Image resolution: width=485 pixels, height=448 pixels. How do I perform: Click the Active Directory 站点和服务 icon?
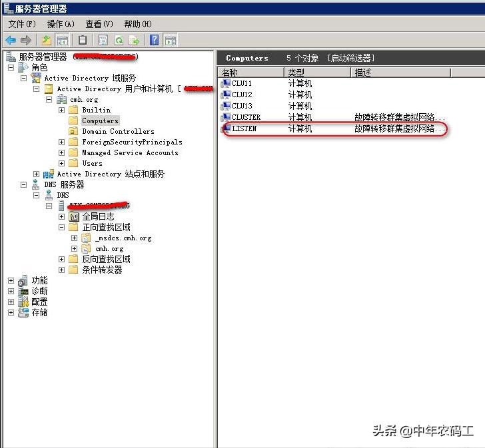coord(48,174)
